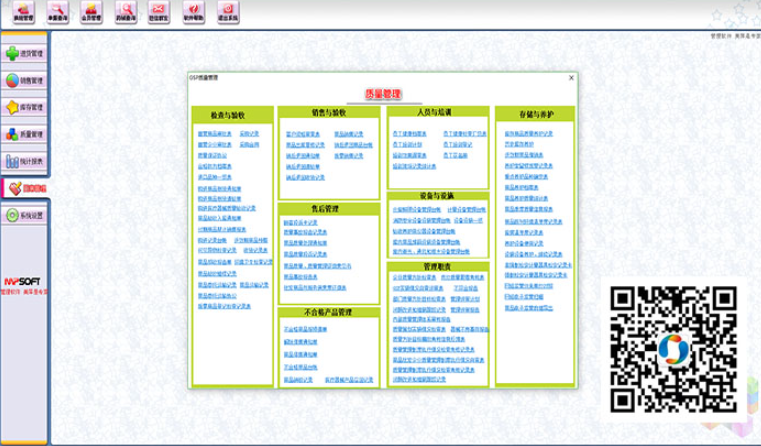Open the 会员管理 toolbar icon
761x446 pixels.
point(91,12)
